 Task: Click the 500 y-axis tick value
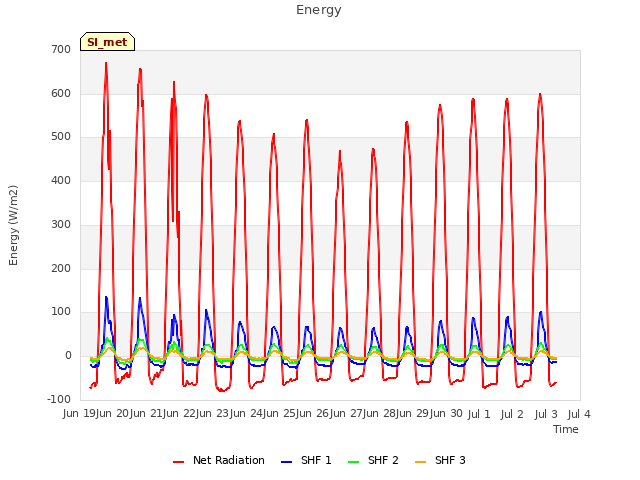tap(61, 137)
